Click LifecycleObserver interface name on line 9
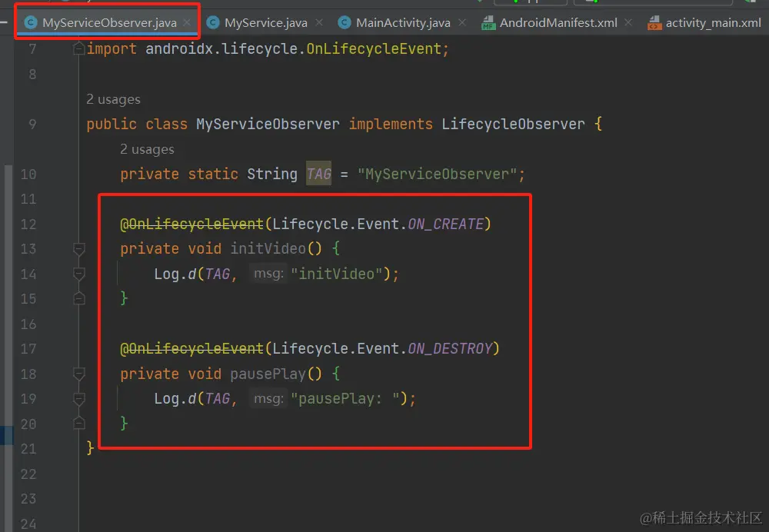This screenshot has width=769, height=532. point(513,124)
